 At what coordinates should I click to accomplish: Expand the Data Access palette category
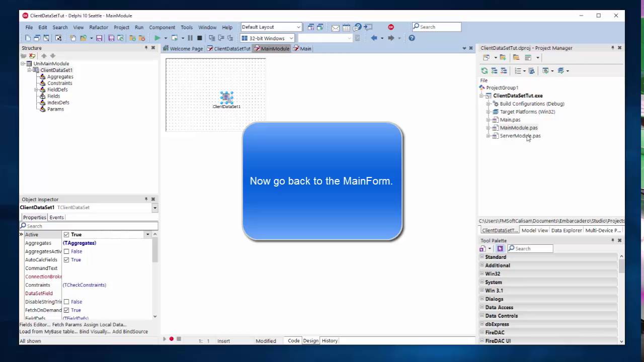tap(481, 307)
